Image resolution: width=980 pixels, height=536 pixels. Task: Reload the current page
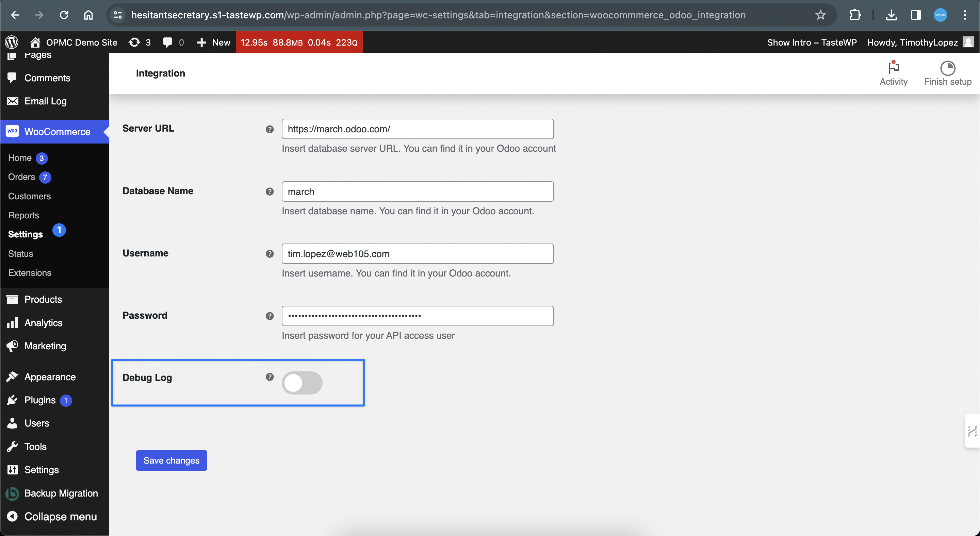tap(64, 15)
